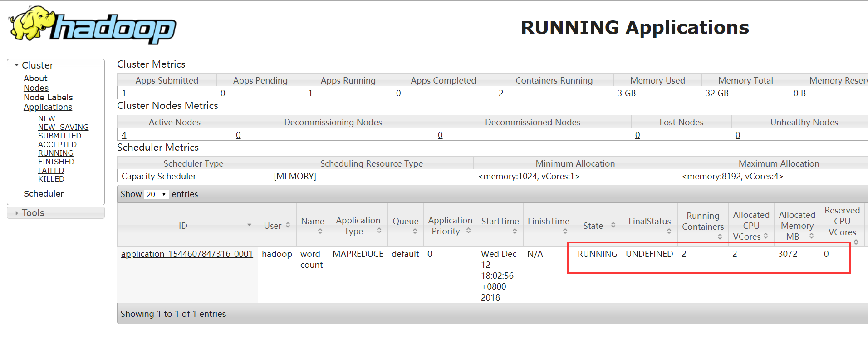Select the MAPREDUCE application type cell
This screenshot has width=868, height=345.
[358, 254]
